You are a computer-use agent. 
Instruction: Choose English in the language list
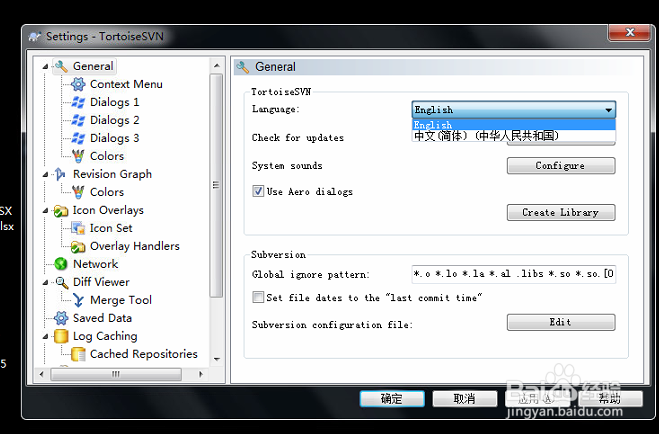coord(514,125)
